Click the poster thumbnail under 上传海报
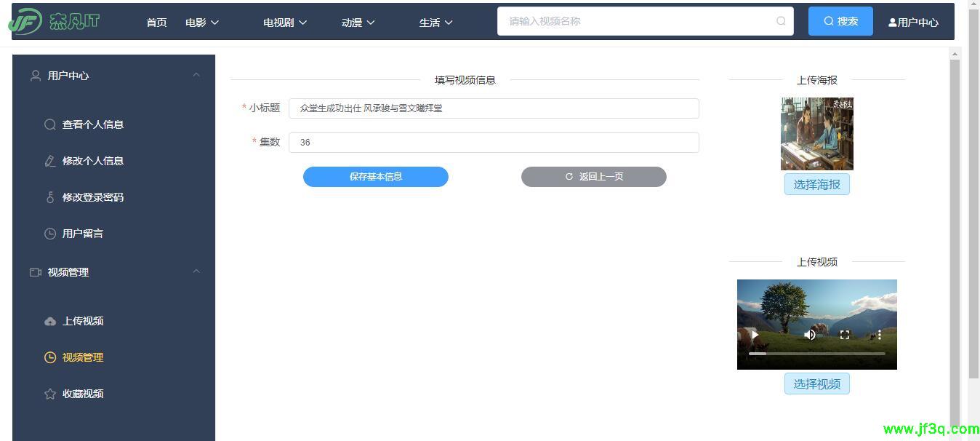Image resolution: width=980 pixels, height=441 pixels. pos(816,133)
